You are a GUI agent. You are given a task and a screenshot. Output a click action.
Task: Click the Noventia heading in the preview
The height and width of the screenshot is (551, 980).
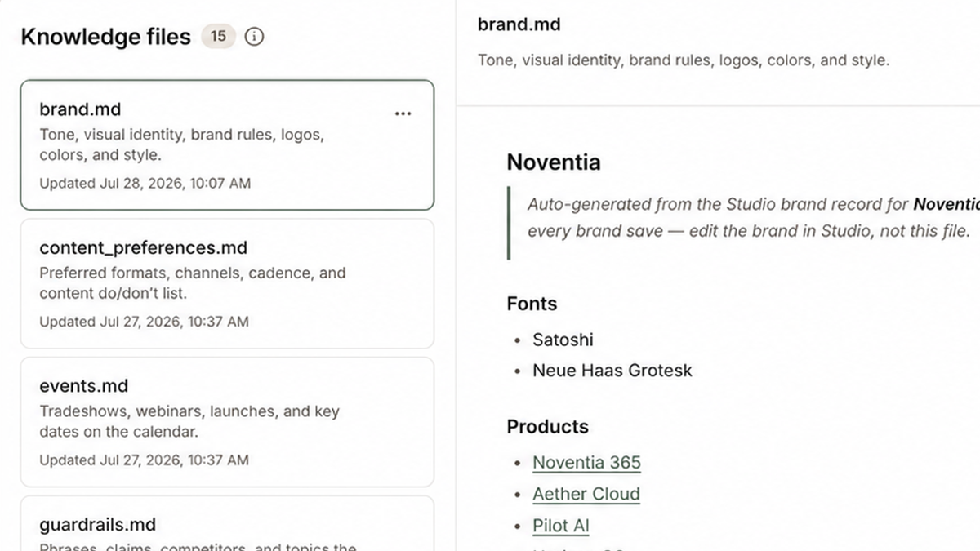click(554, 162)
